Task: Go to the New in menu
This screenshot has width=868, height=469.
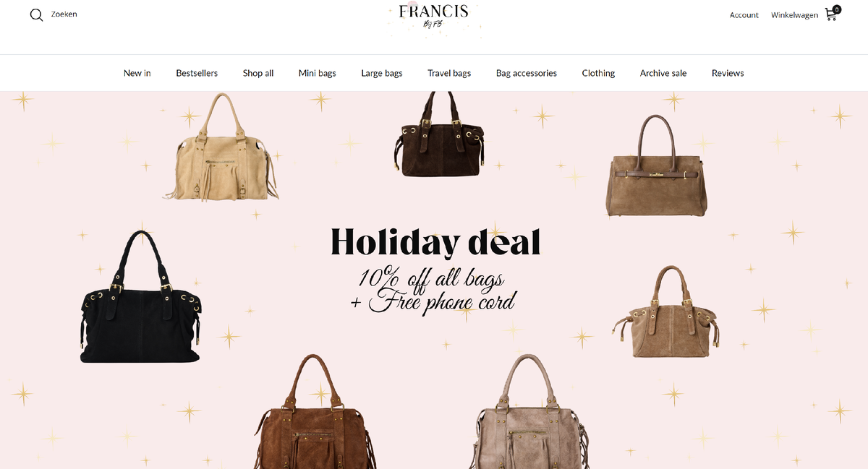Action: [137, 73]
